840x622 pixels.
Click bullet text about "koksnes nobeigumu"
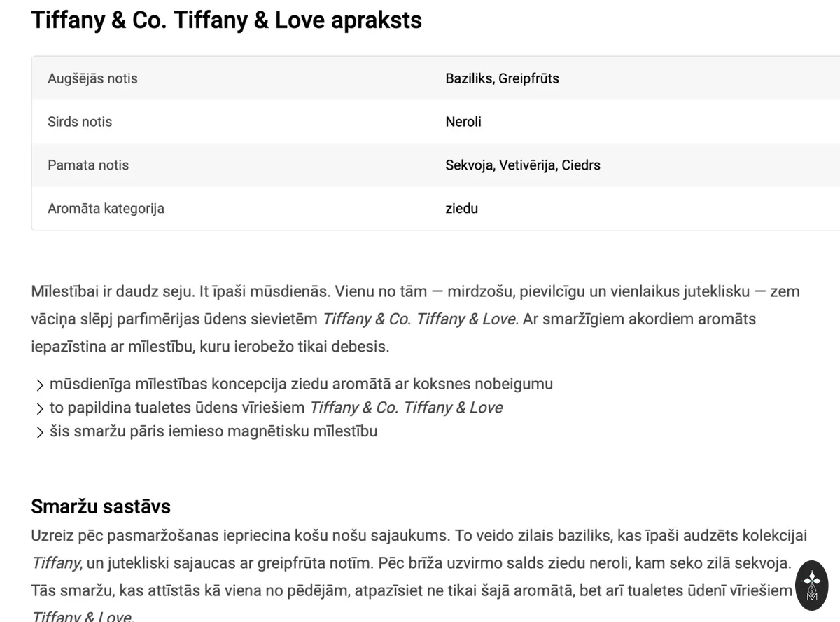point(301,385)
